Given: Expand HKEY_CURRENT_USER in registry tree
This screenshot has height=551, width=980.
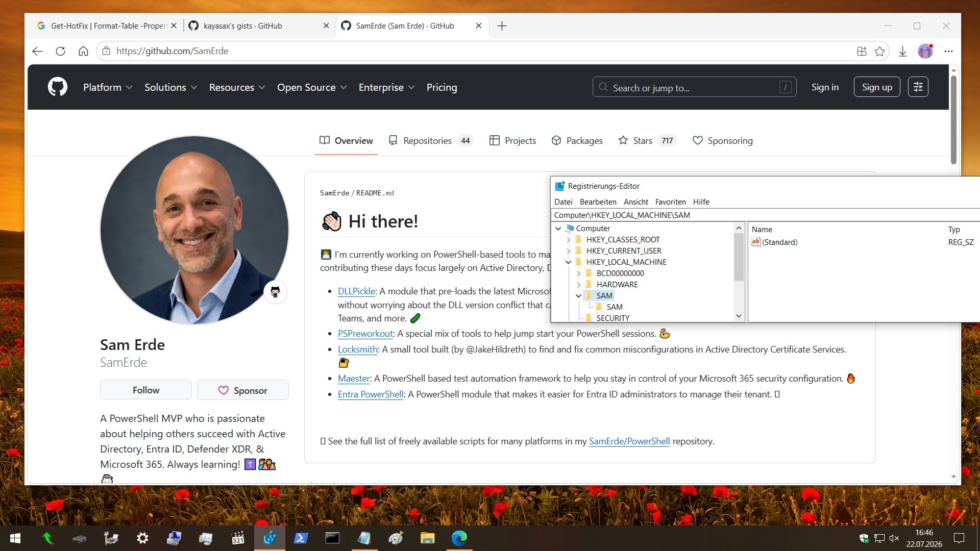Looking at the screenshot, I should 569,251.
